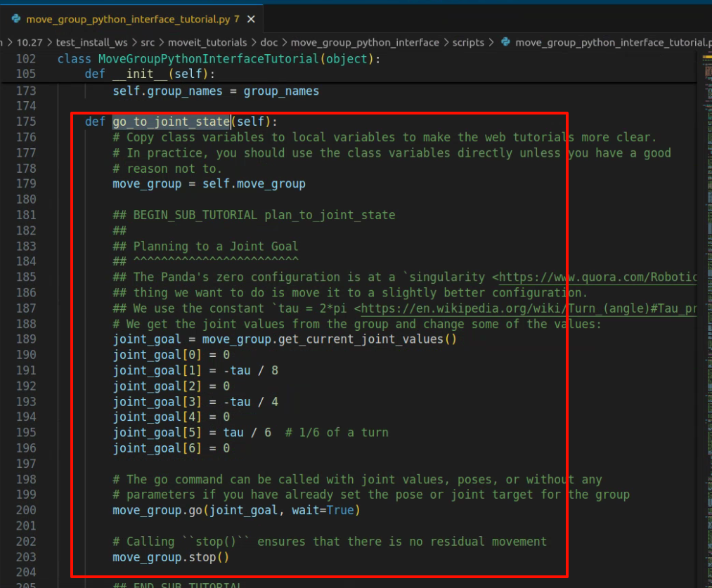
Task: Click '# reason not to.' comment
Action: 167,169
